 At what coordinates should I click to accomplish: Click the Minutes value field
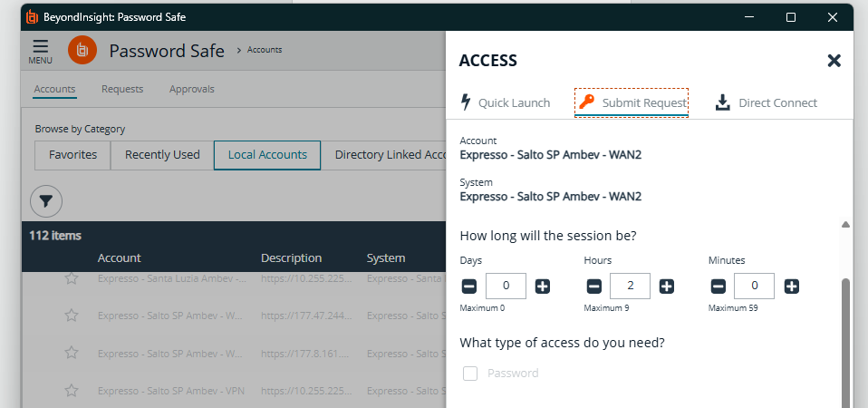pos(754,287)
